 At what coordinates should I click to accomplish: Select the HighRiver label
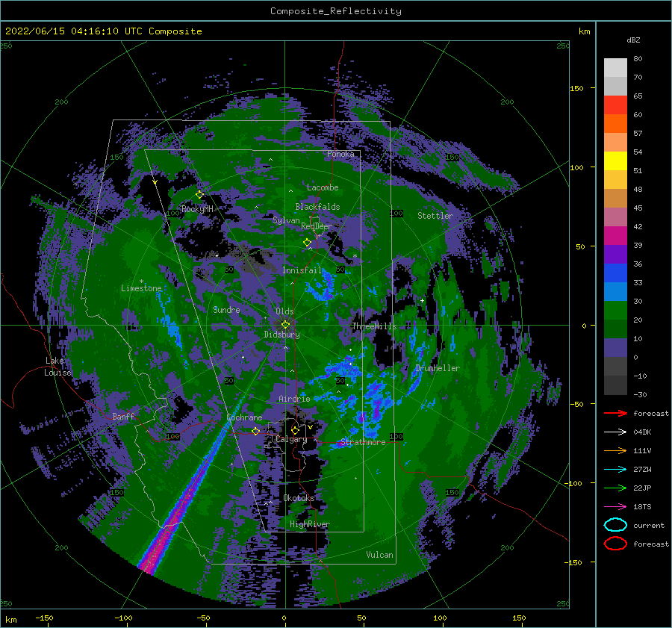point(310,524)
